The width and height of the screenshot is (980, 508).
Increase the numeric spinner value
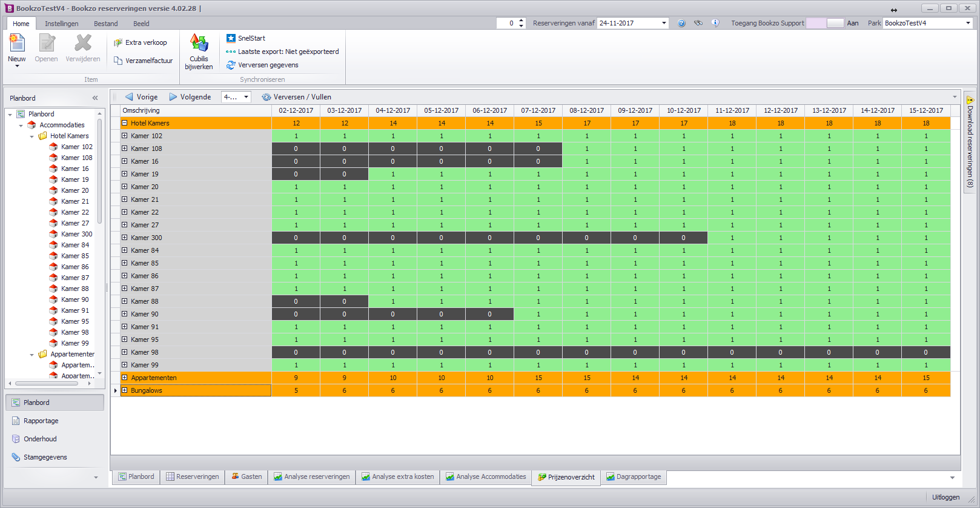(521, 21)
